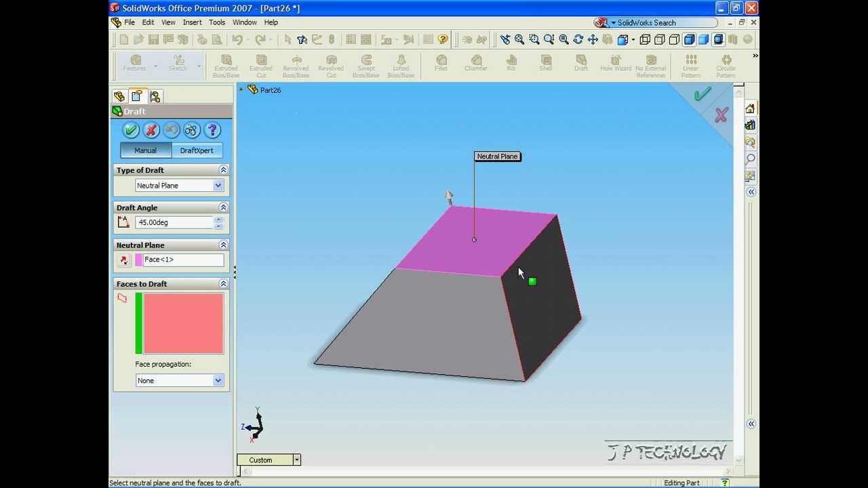868x488 pixels.
Task: Open Insert menu
Action: pyautogui.click(x=192, y=22)
